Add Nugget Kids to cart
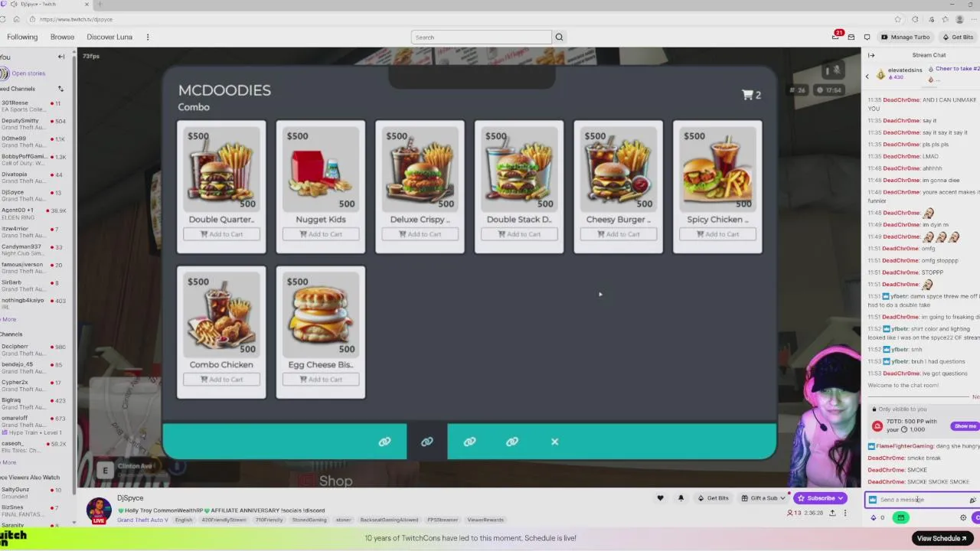 point(321,234)
